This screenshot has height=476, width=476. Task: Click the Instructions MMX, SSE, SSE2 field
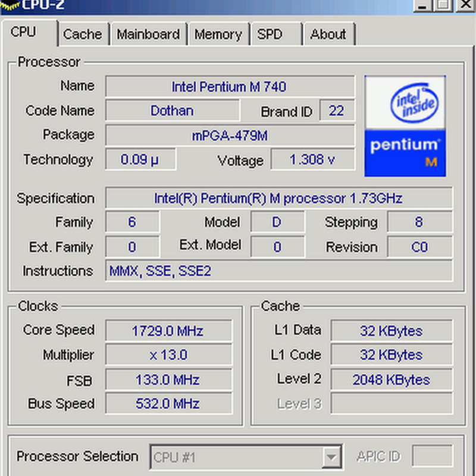point(278,271)
